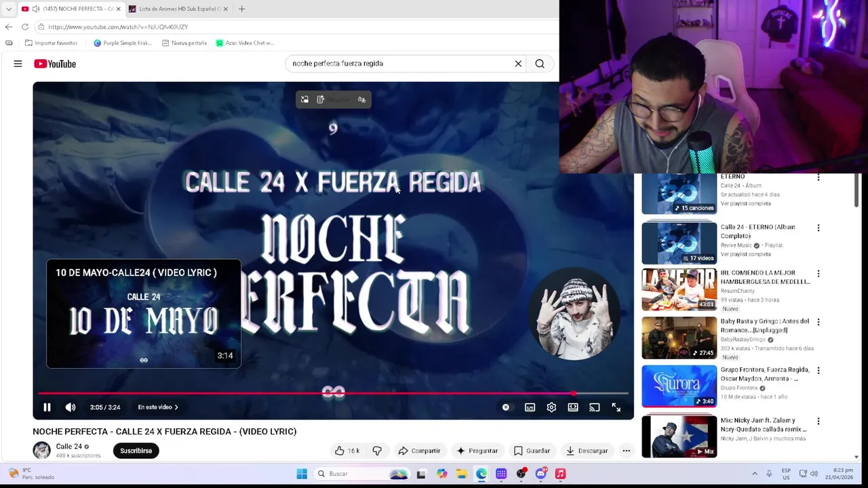This screenshot has height=488, width=868.
Task: Enter full screen mode
Action: point(616,407)
